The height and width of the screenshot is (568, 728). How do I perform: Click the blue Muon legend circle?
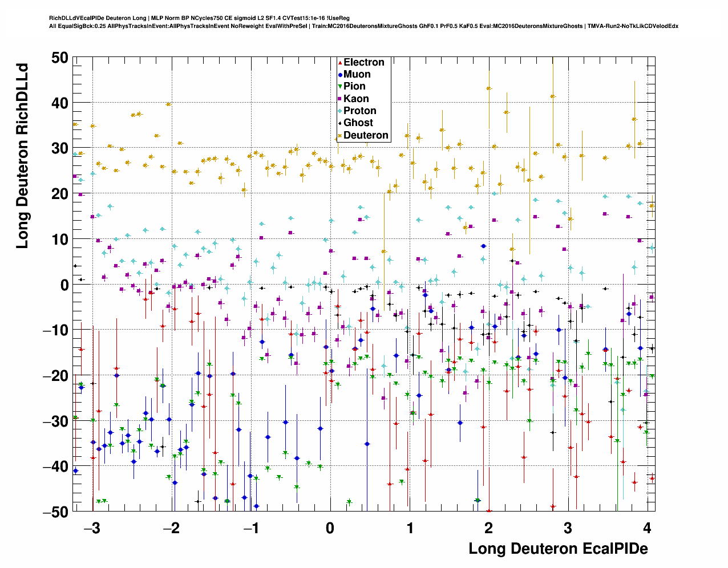point(340,75)
